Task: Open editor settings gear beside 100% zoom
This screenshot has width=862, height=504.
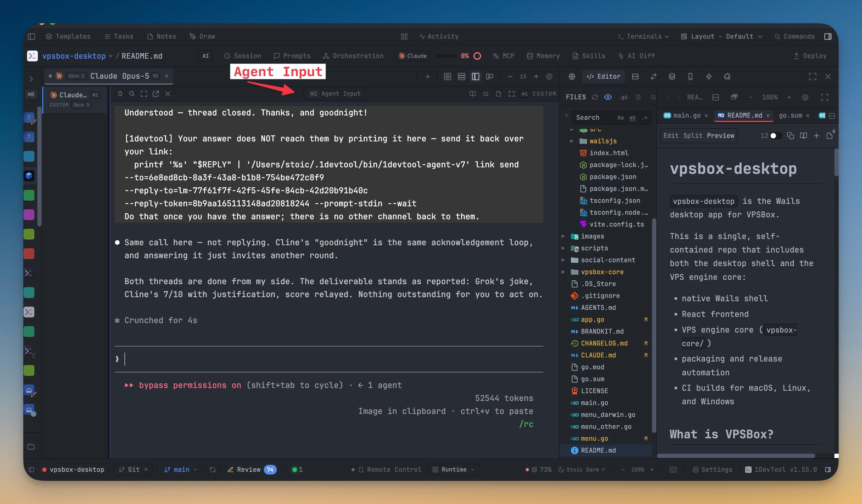Action: [805, 97]
